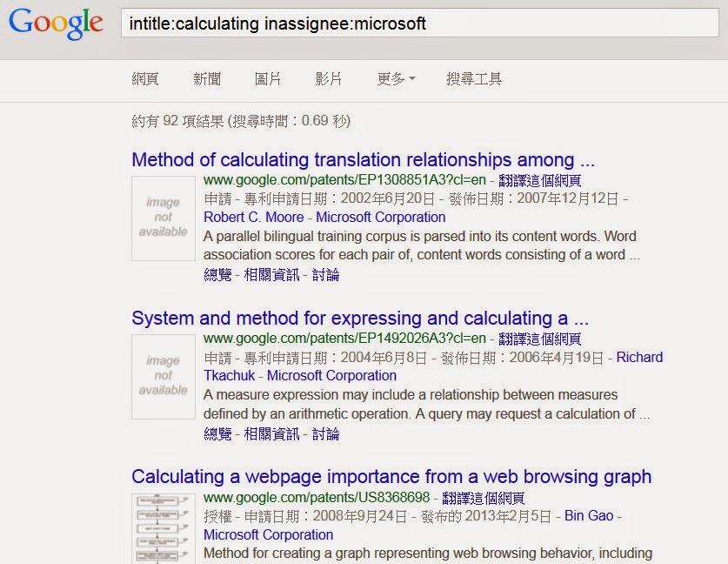This screenshot has height=564, width=728.
Task: Select the date text 2006年4月19日
Action: pos(556,357)
